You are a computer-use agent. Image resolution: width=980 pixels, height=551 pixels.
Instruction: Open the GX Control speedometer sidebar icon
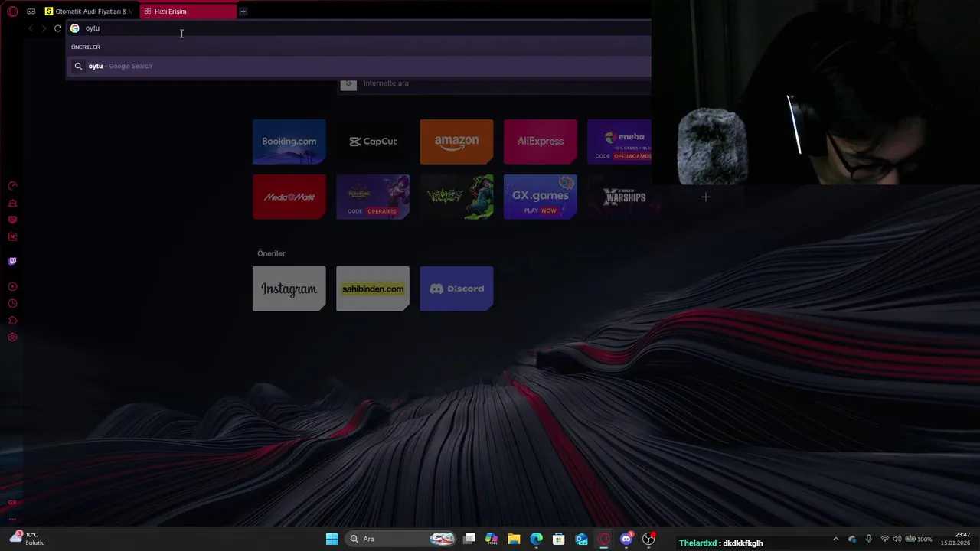pyautogui.click(x=12, y=186)
